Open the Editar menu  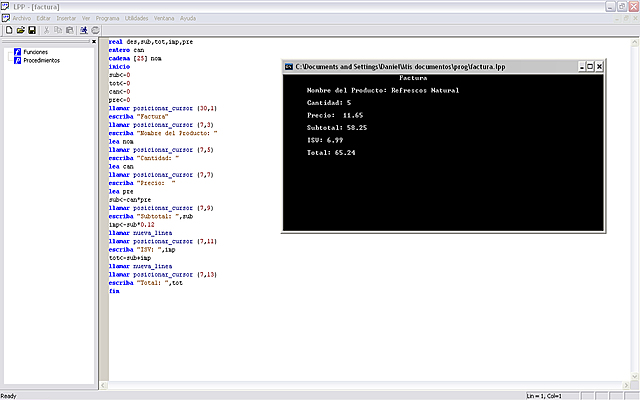(x=43, y=18)
